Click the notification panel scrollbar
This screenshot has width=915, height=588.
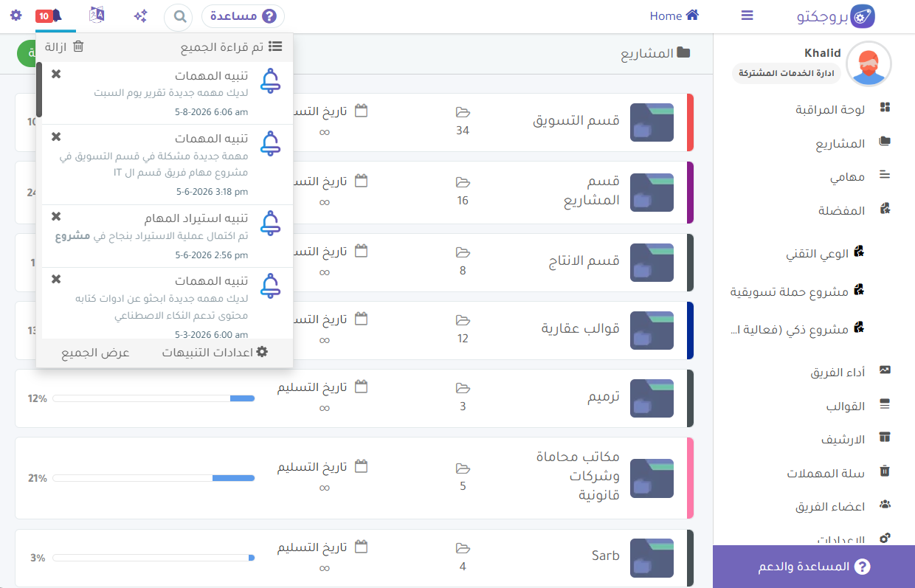tap(39, 90)
